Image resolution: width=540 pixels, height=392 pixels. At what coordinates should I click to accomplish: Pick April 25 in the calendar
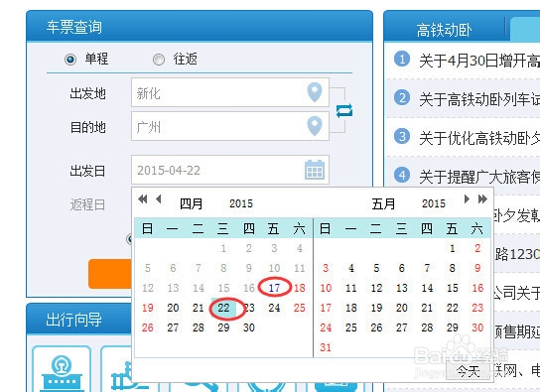(299, 308)
